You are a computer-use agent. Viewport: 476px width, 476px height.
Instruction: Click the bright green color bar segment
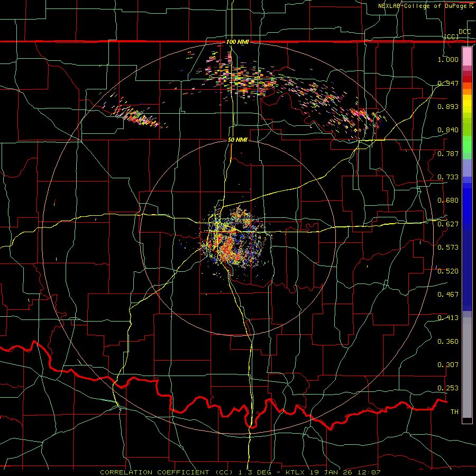(x=467, y=144)
